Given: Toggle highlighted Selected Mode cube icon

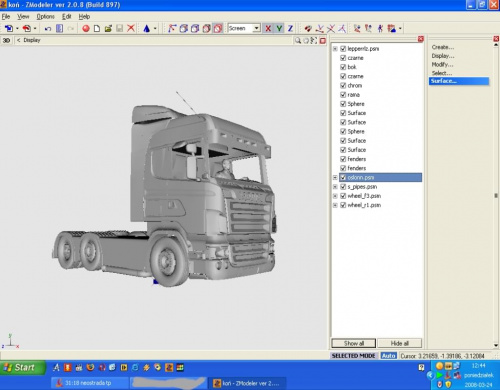Looking at the screenshot, I should (x=218, y=29).
